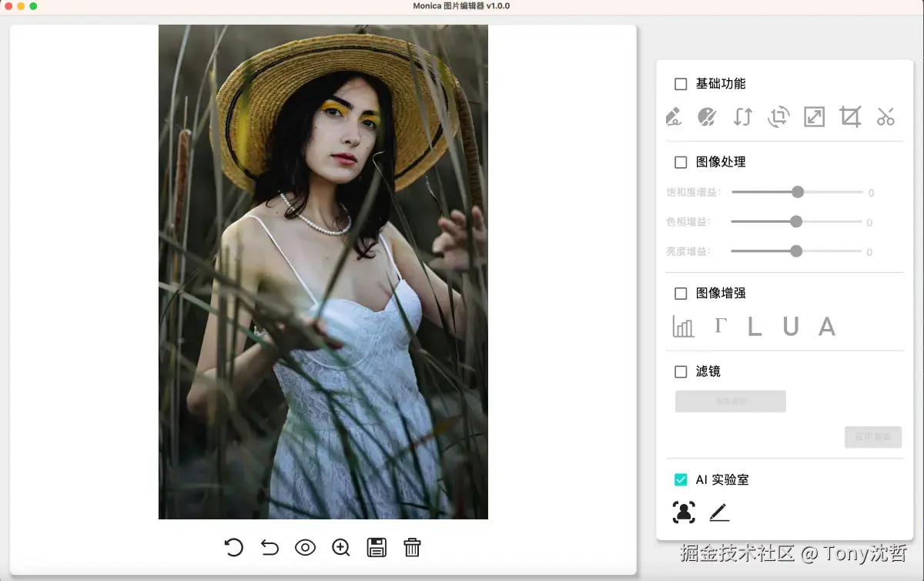Delete image with the trash icon
This screenshot has height=581, width=924.
(x=413, y=548)
